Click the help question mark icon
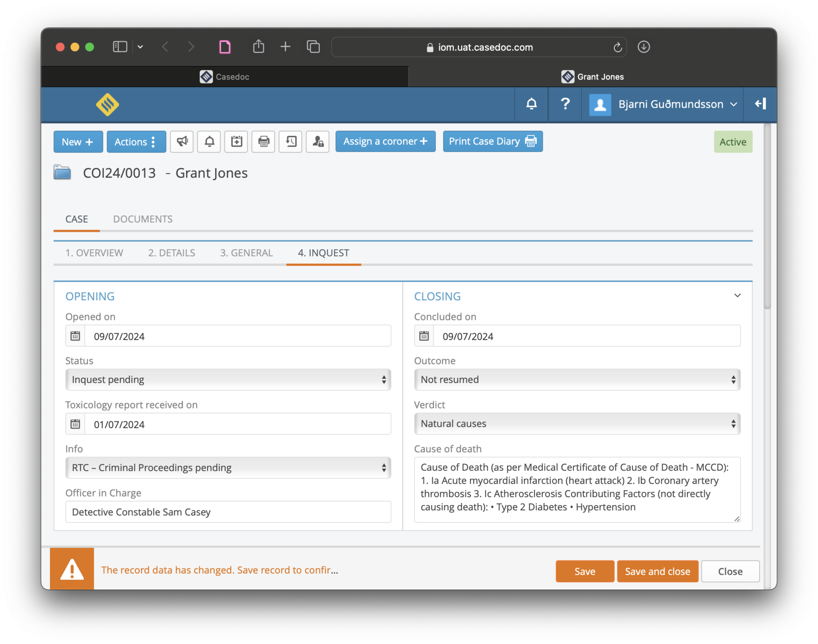 565,104
